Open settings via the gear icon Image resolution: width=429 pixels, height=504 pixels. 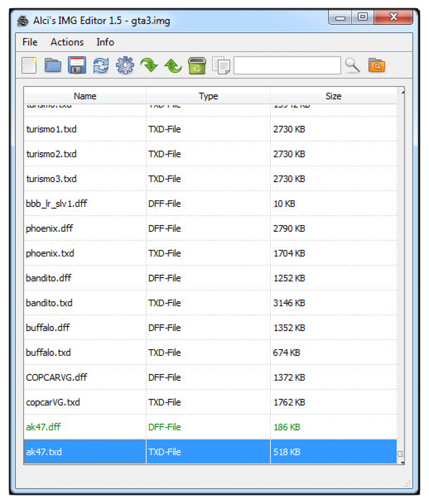(125, 65)
